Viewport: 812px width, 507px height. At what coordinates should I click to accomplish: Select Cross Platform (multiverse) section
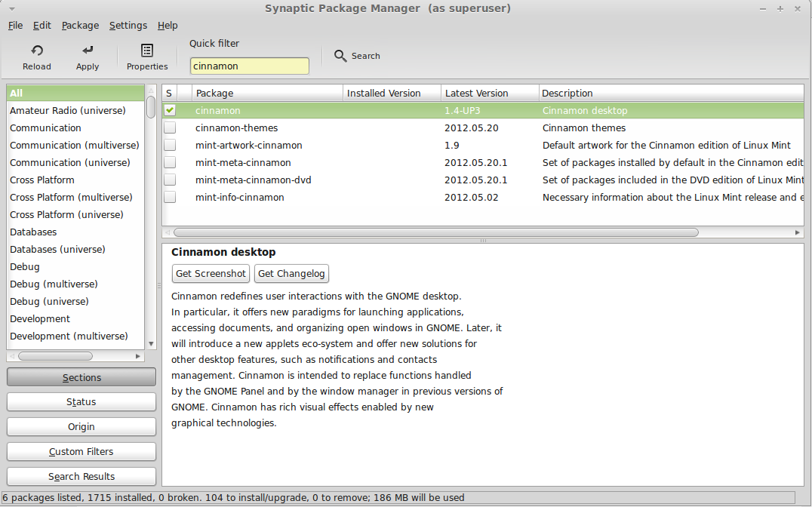(x=75, y=198)
